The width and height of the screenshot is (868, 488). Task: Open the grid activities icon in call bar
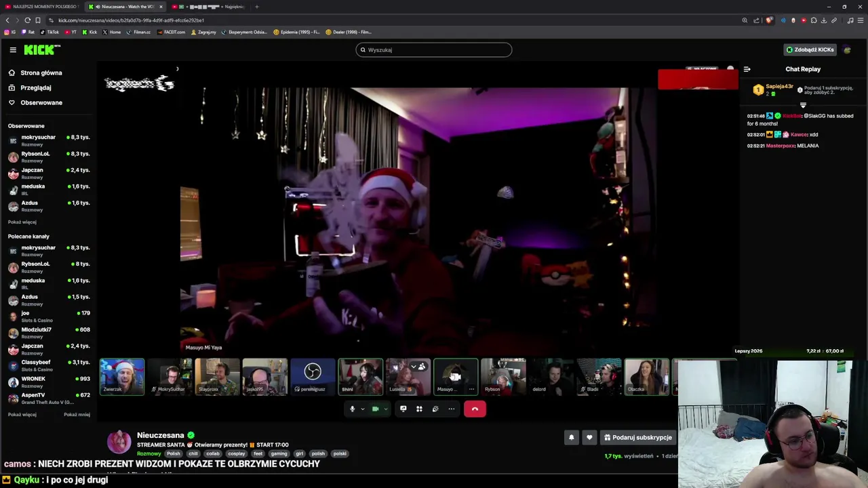419,409
